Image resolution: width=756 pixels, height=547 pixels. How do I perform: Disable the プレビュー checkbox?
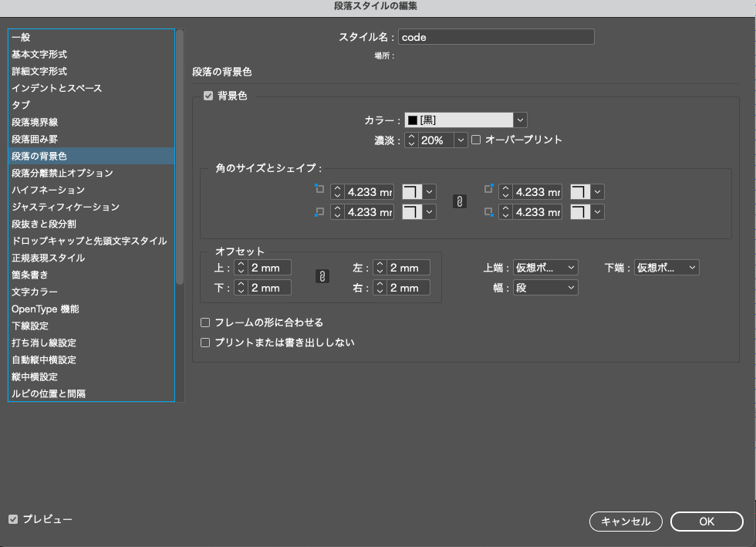(x=12, y=520)
